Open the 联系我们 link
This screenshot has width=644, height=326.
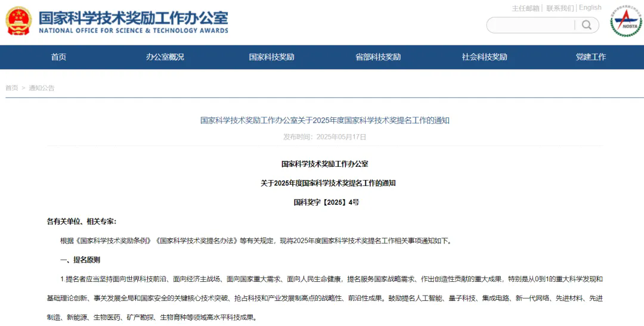559,8
